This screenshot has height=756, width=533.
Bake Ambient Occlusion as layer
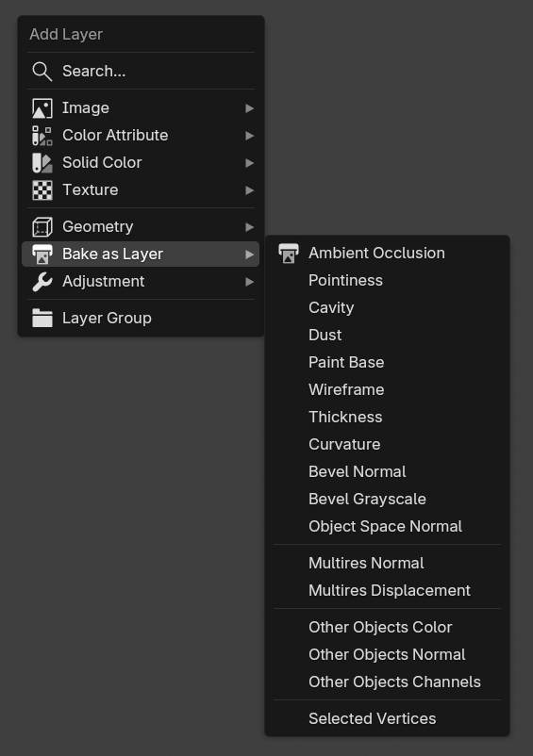(388, 254)
